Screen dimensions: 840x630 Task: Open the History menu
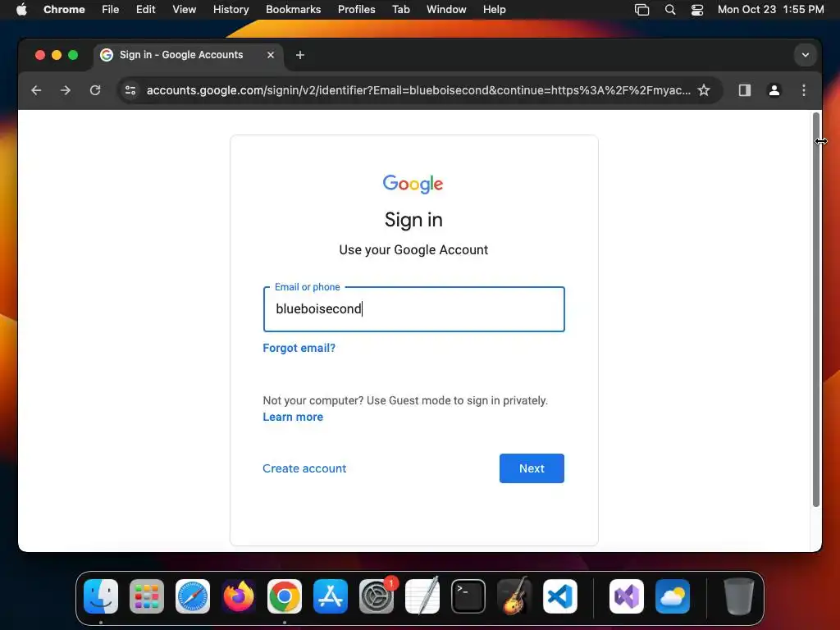[231, 10]
